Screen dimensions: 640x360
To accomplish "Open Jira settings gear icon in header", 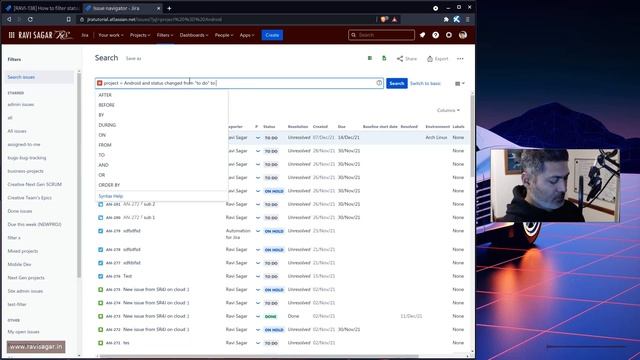I will pyautogui.click(x=449, y=35).
